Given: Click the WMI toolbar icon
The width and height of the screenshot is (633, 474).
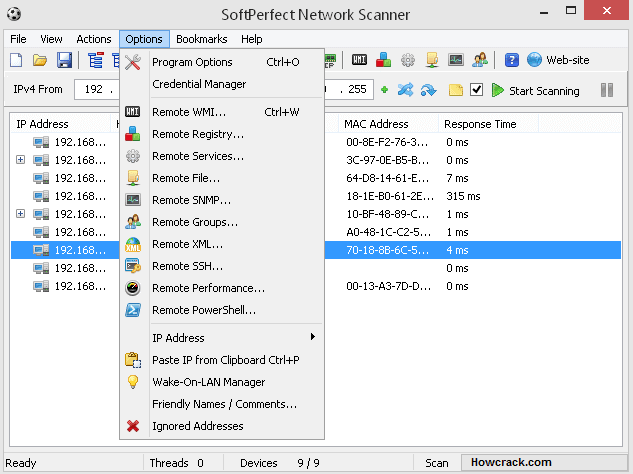Looking at the screenshot, I should point(359,60).
